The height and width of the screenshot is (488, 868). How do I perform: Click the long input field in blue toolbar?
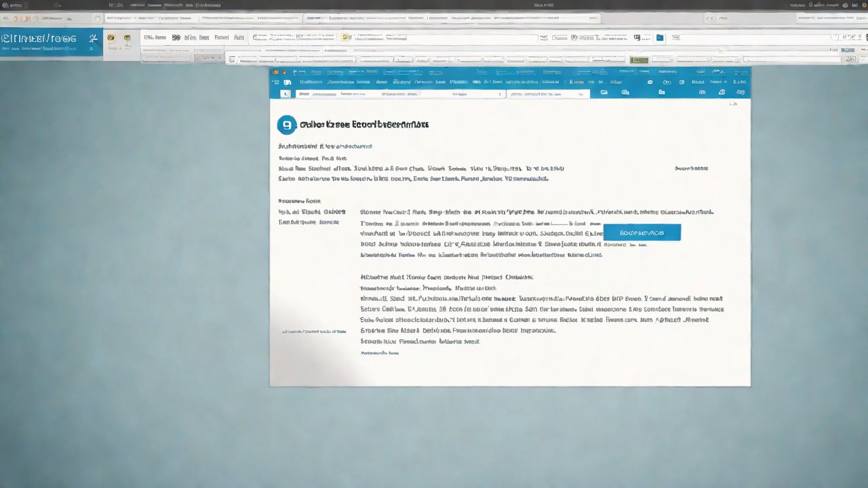399,94
